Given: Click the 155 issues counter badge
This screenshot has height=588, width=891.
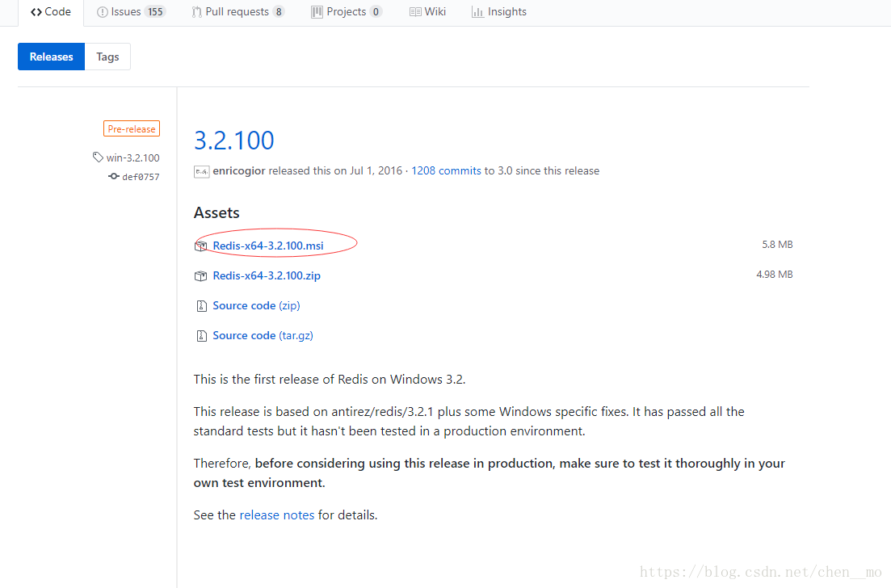Looking at the screenshot, I should tap(155, 12).
